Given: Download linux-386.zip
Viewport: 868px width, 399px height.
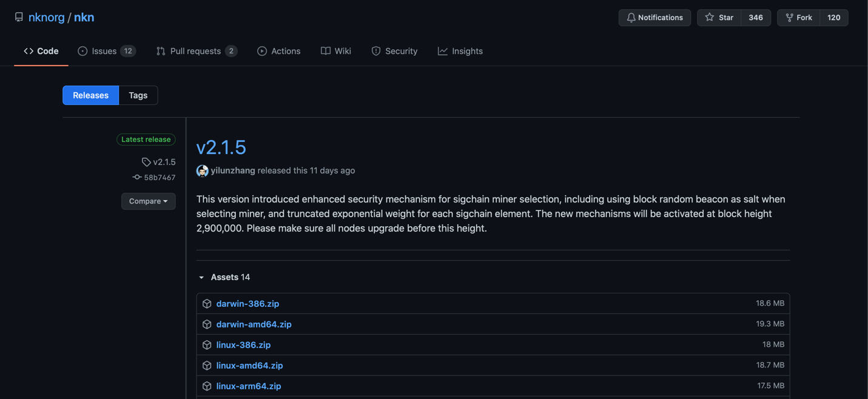Looking at the screenshot, I should point(243,344).
